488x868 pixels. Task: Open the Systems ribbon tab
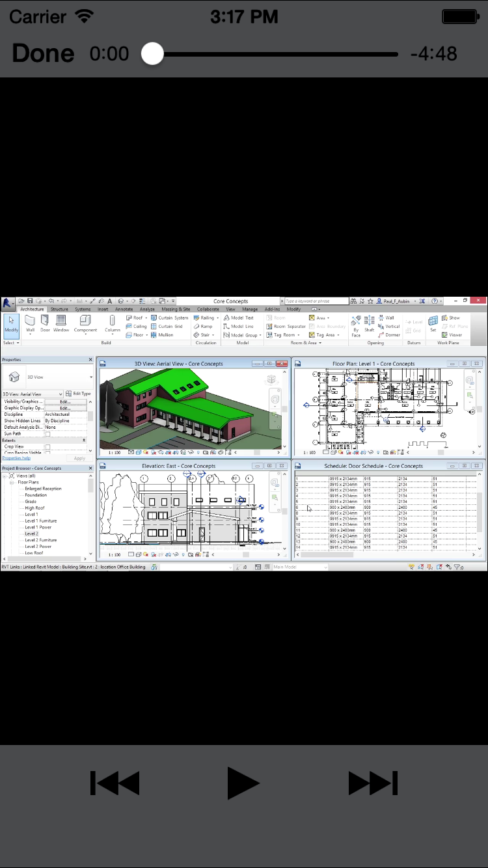[83, 309]
